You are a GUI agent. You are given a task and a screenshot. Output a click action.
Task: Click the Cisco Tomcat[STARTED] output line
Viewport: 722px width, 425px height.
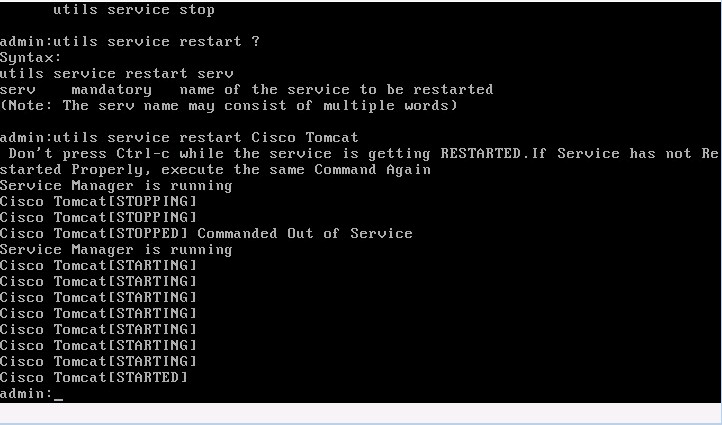[94, 378]
